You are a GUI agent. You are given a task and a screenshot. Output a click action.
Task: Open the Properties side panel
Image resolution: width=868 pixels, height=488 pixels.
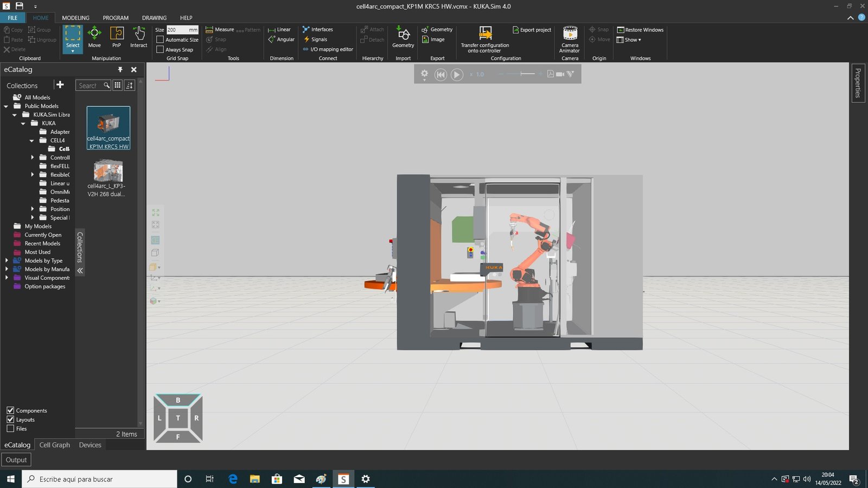tap(858, 82)
